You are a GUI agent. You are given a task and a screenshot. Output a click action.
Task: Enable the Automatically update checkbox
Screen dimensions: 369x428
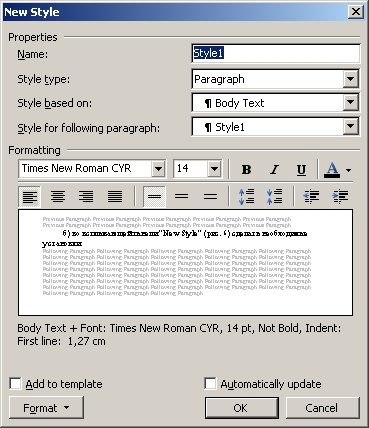click(x=210, y=383)
